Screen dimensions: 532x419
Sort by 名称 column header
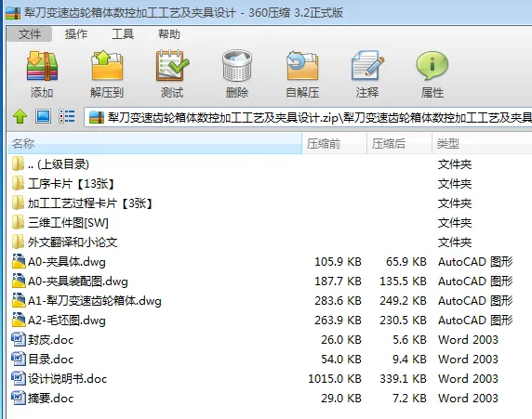(154, 143)
